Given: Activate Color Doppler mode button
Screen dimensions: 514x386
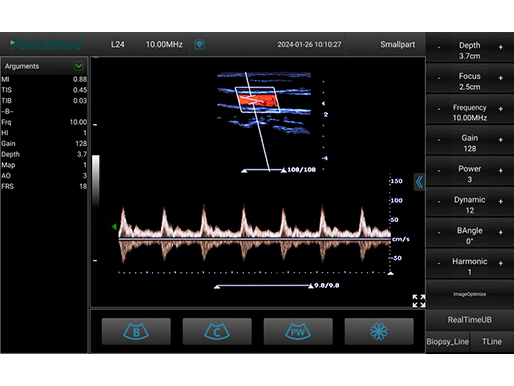Looking at the screenshot, I should coord(217,331).
